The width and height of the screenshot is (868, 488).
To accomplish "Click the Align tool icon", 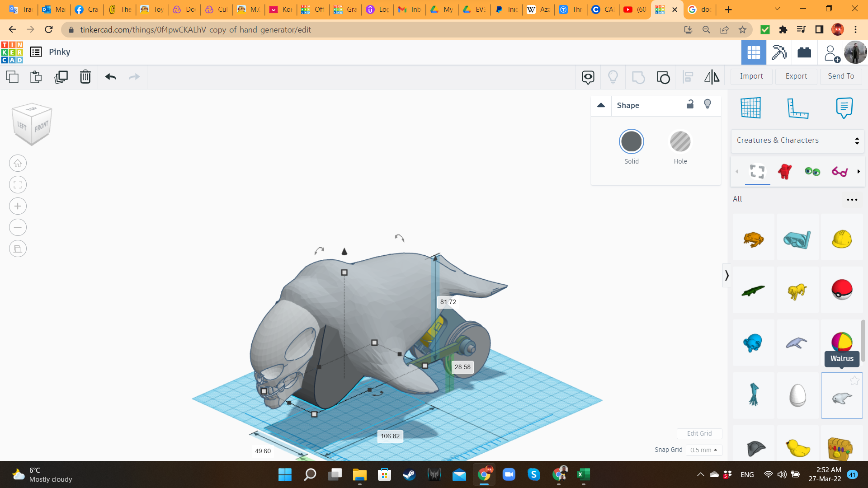I will click(x=688, y=77).
